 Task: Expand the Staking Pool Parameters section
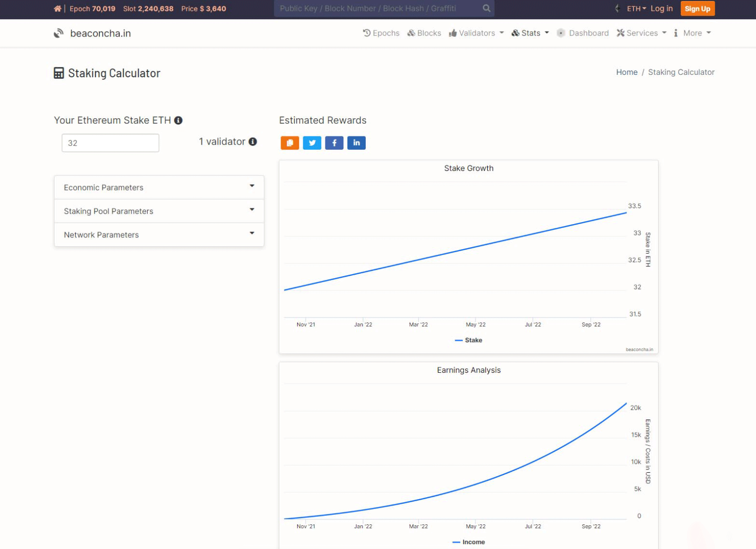pyautogui.click(x=159, y=211)
